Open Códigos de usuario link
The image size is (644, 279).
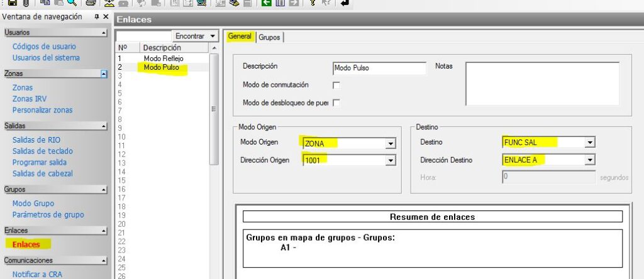click(x=44, y=46)
